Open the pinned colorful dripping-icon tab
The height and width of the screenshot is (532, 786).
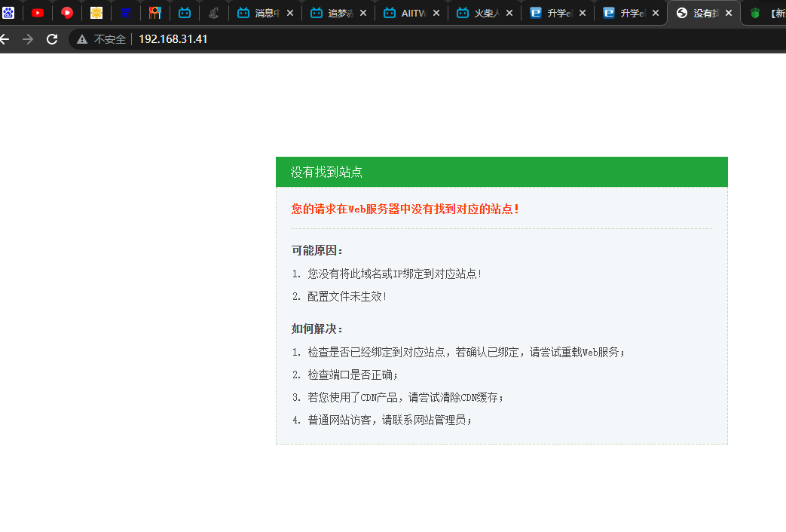click(x=155, y=13)
